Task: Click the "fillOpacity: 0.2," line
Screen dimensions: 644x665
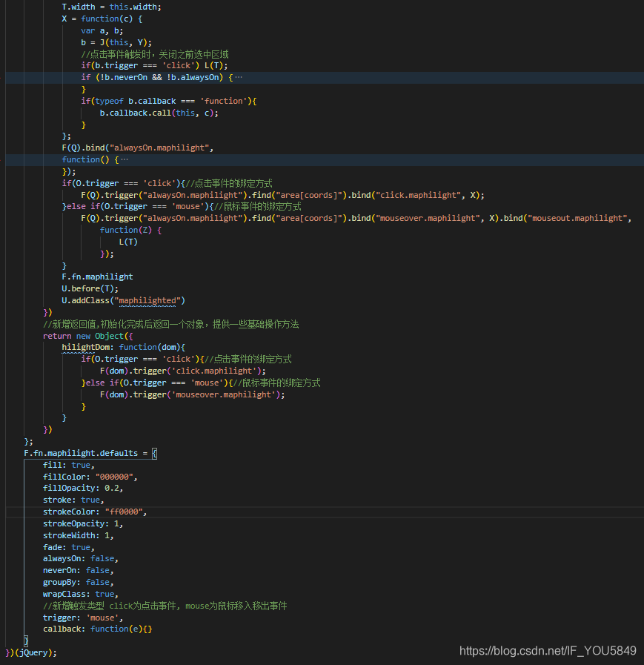Action: [83, 488]
